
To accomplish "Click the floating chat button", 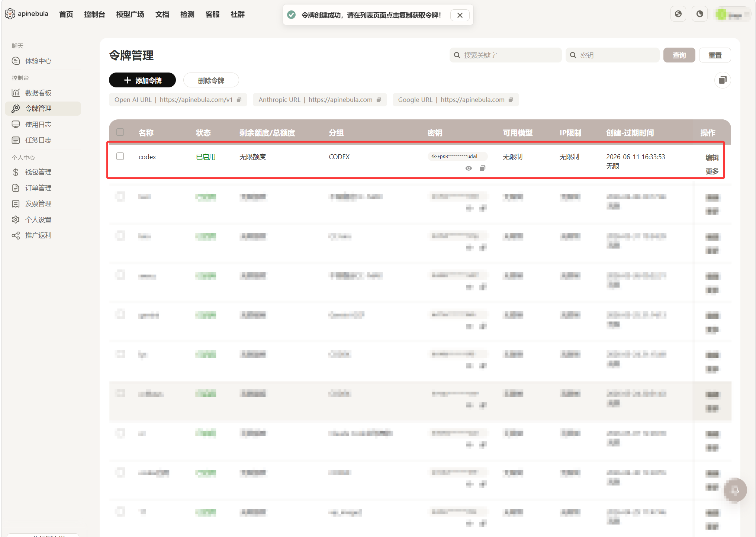I will pos(735,490).
